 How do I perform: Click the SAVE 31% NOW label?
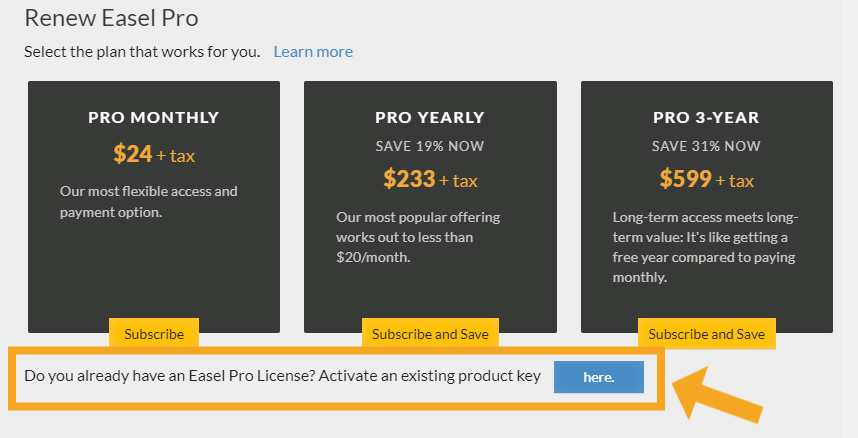(x=706, y=146)
